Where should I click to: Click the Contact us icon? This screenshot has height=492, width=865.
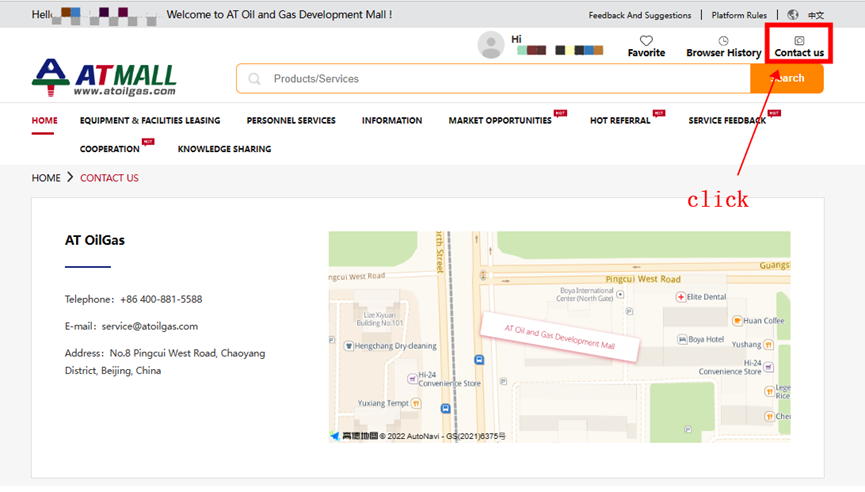click(799, 41)
